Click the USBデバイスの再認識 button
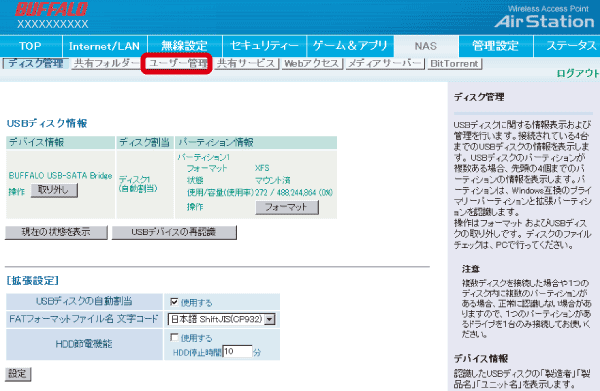Screen dimensions: 600x391 coord(174,232)
